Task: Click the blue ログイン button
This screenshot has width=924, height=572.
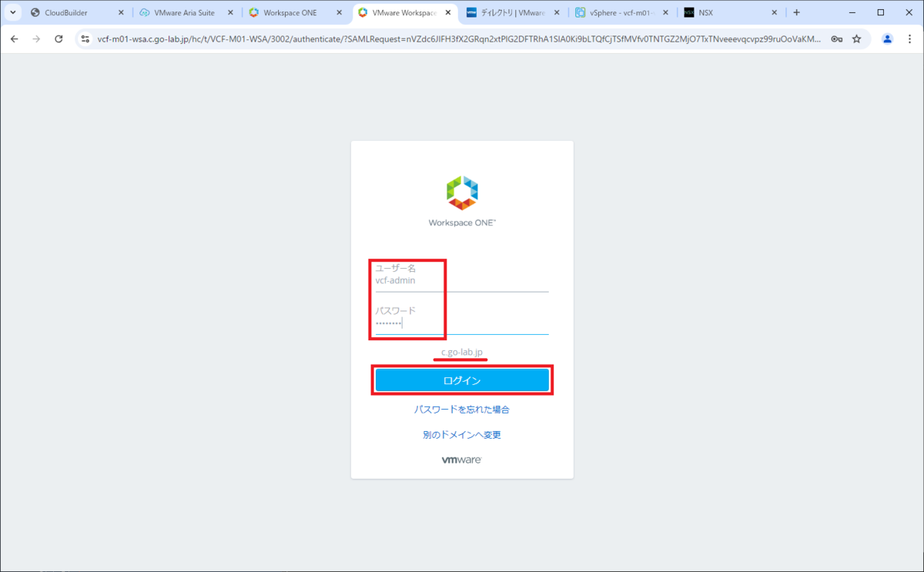Action: click(462, 380)
